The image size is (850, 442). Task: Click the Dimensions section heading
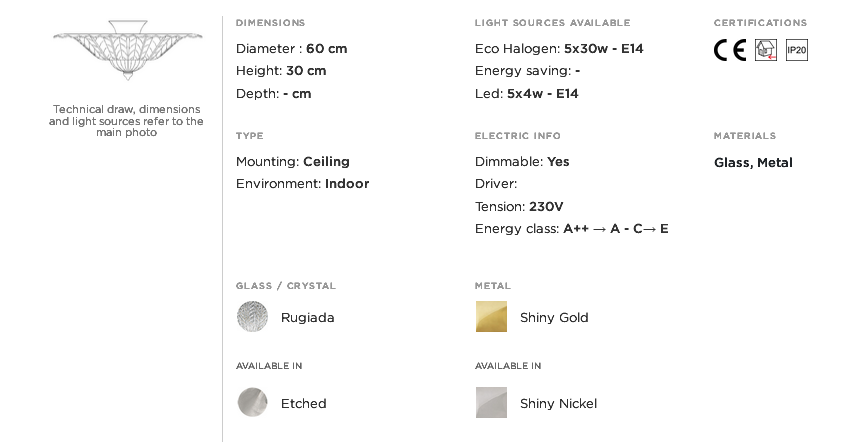point(271,23)
